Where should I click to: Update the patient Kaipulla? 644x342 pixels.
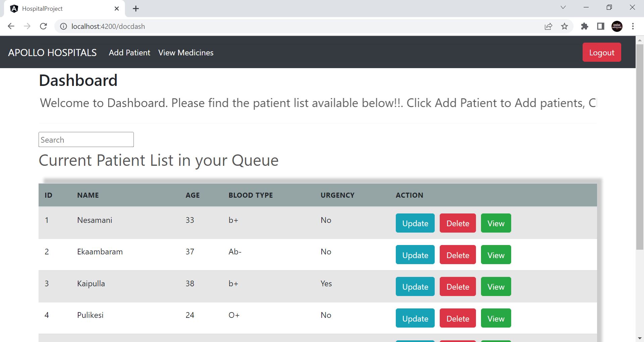coord(415,287)
